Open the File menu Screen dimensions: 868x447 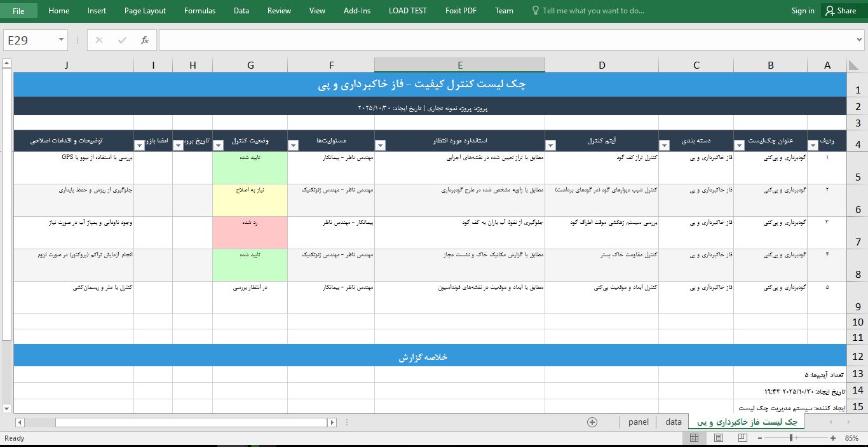click(19, 10)
